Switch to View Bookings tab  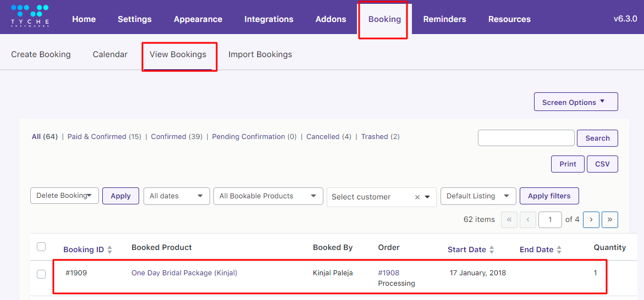click(x=178, y=54)
